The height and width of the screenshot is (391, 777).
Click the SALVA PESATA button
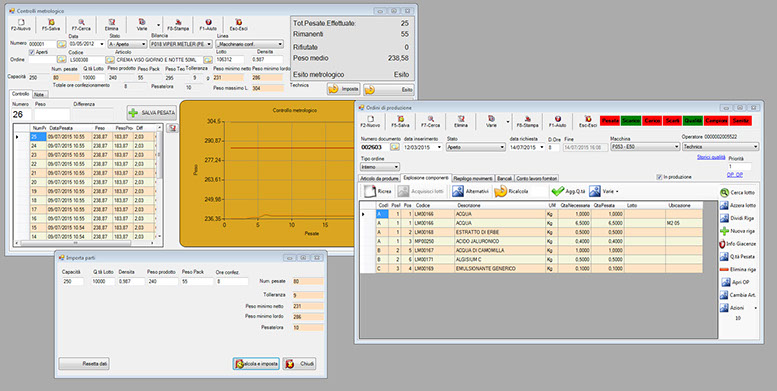[152, 113]
